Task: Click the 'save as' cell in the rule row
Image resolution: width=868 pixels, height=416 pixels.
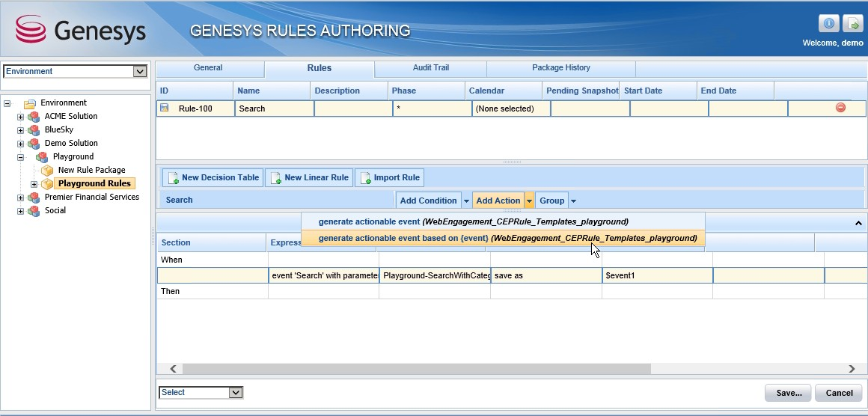Action: (x=545, y=275)
